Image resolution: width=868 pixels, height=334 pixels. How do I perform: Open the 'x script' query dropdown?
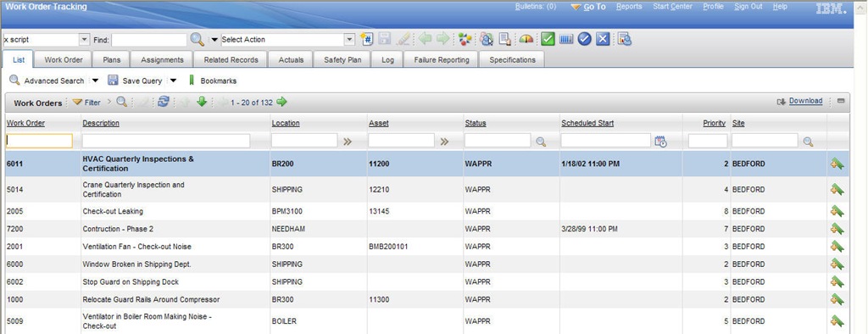(84, 40)
